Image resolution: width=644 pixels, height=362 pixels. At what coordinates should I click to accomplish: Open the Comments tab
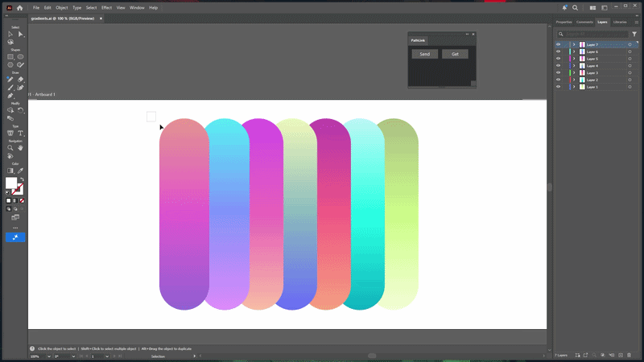point(584,23)
